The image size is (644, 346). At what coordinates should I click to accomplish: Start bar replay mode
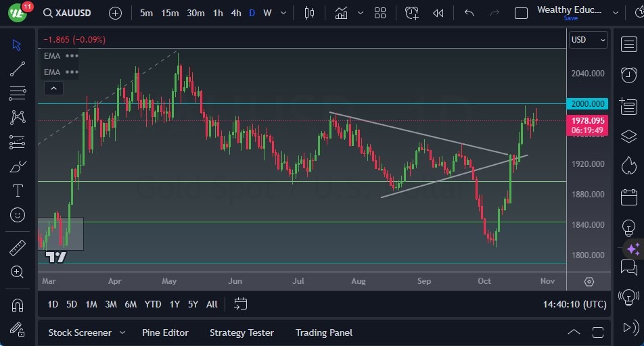tap(438, 13)
